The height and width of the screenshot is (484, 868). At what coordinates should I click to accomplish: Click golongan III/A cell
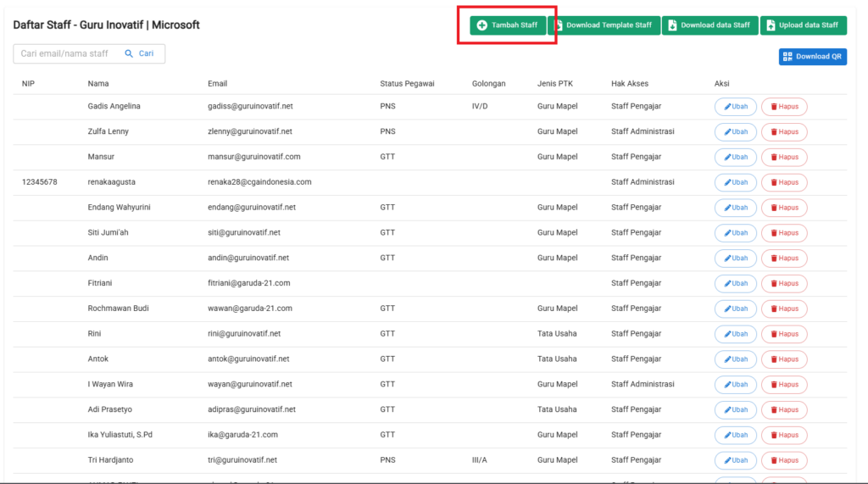pyautogui.click(x=480, y=460)
